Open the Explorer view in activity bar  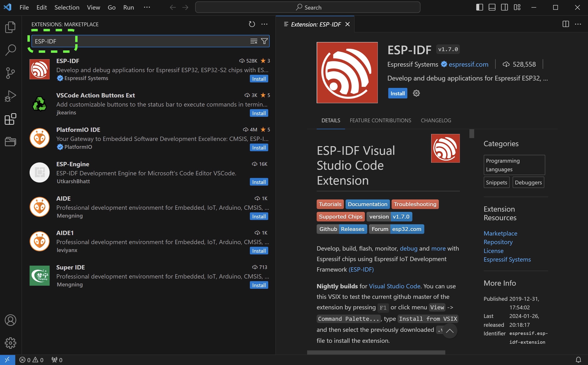[x=10, y=27]
